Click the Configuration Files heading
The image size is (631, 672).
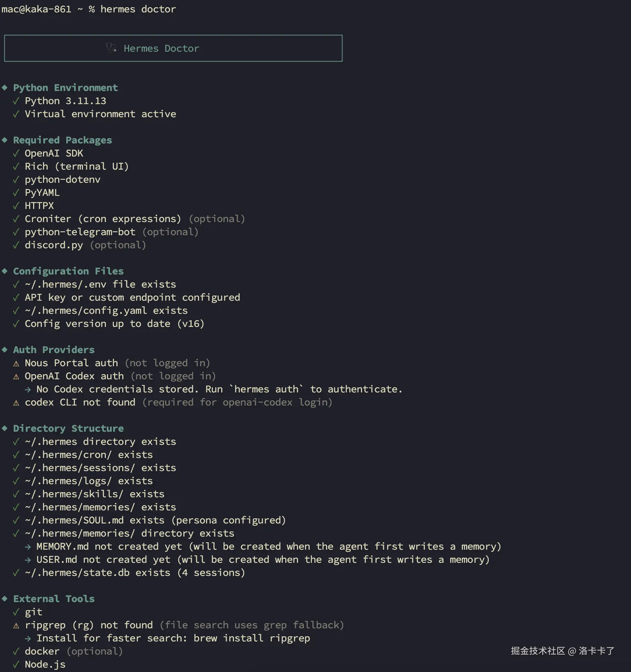click(68, 271)
